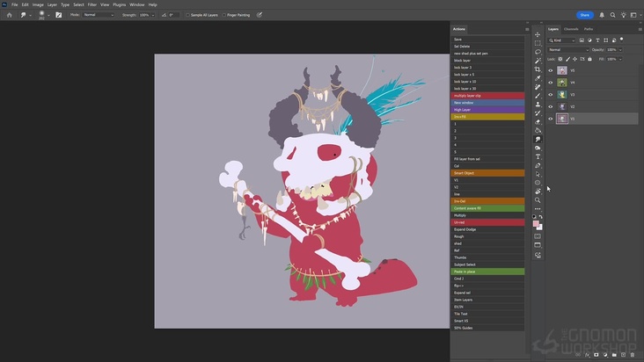Select the Move tool

(x=538, y=34)
